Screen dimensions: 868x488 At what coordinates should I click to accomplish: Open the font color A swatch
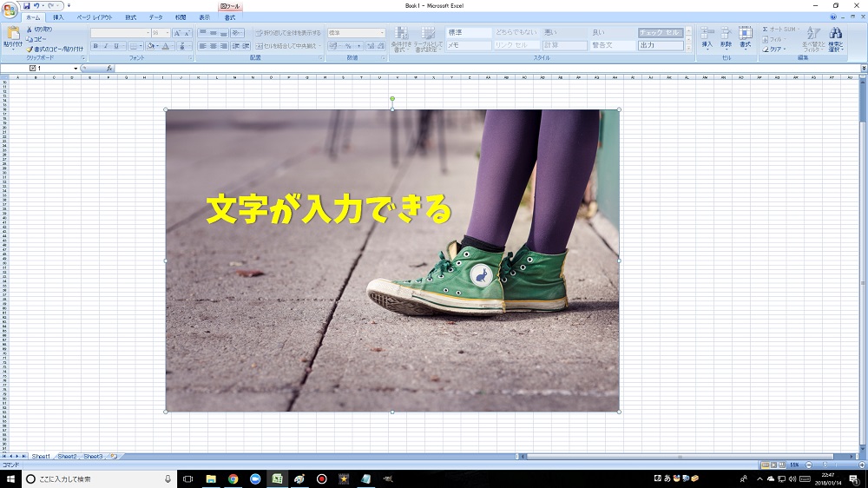165,46
